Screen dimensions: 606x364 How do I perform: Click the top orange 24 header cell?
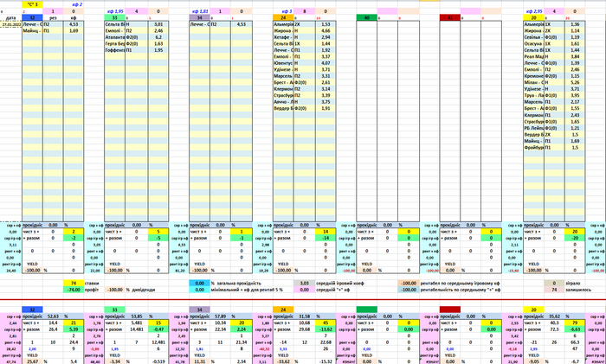[283, 18]
